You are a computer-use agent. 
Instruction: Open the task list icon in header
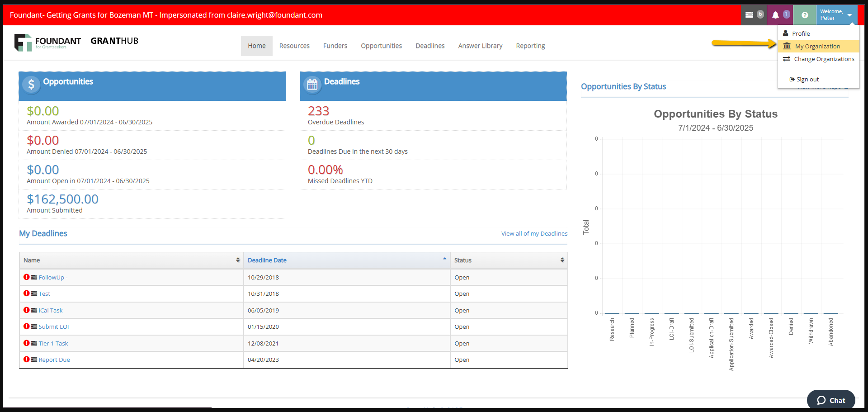click(x=749, y=15)
